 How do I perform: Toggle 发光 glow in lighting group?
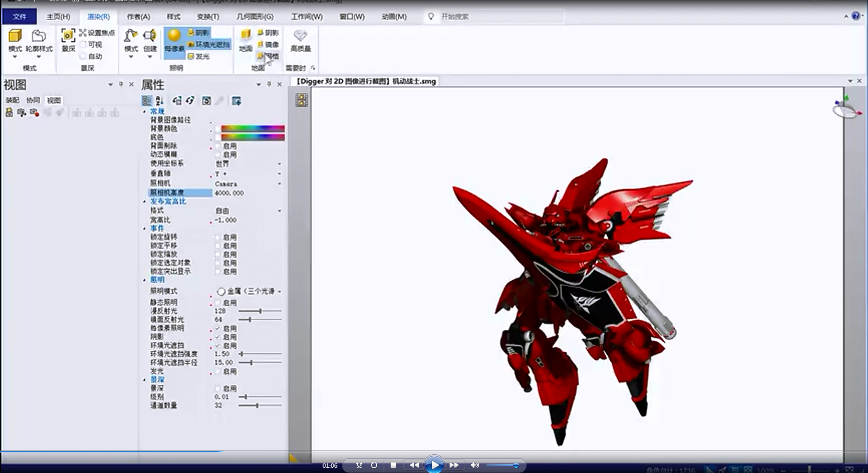199,56
